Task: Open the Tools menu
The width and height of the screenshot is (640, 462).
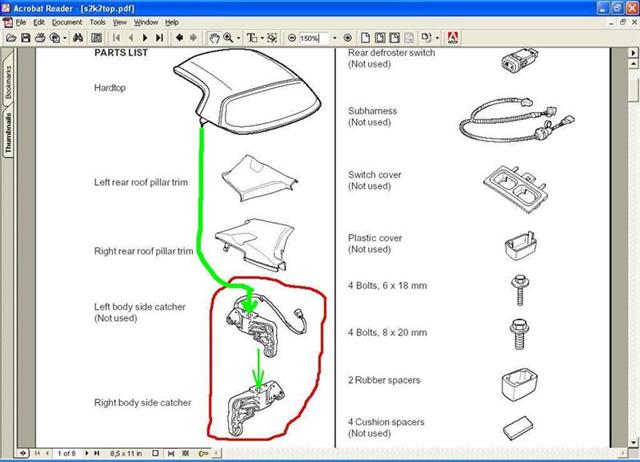Action: [x=98, y=22]
